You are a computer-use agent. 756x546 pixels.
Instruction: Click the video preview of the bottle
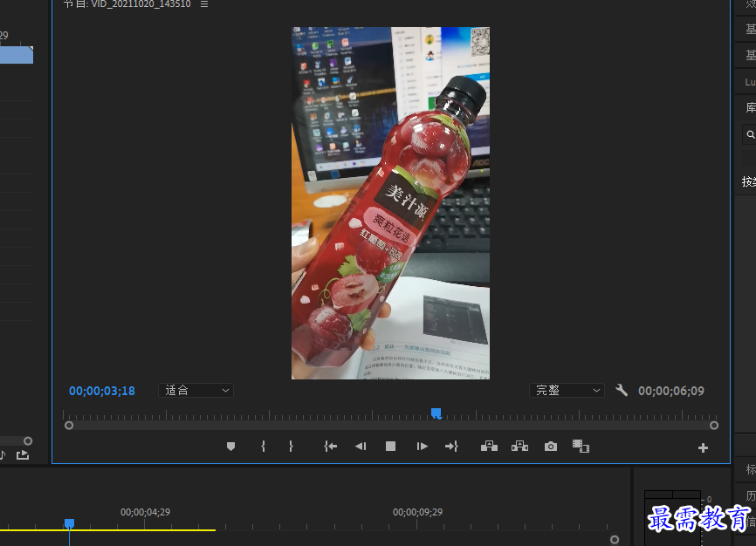pos(390,203)
